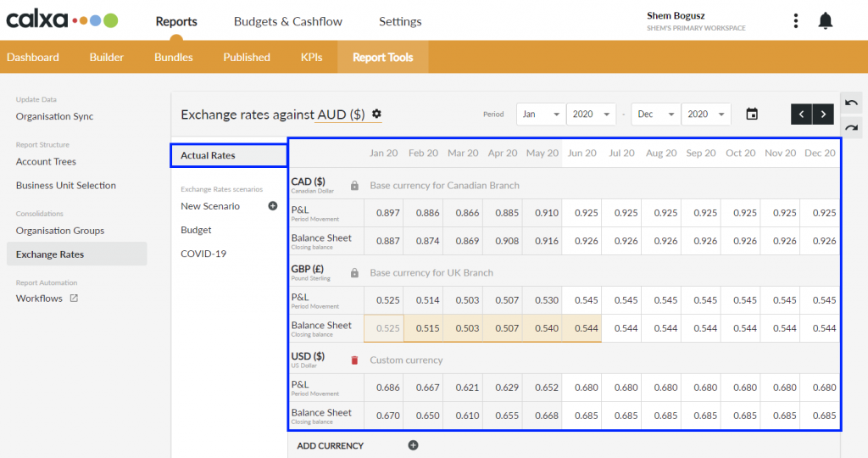Screen dimensions: 868x458
Task: Open the end month Dec dropdown
Action: [x=656, y=114]
